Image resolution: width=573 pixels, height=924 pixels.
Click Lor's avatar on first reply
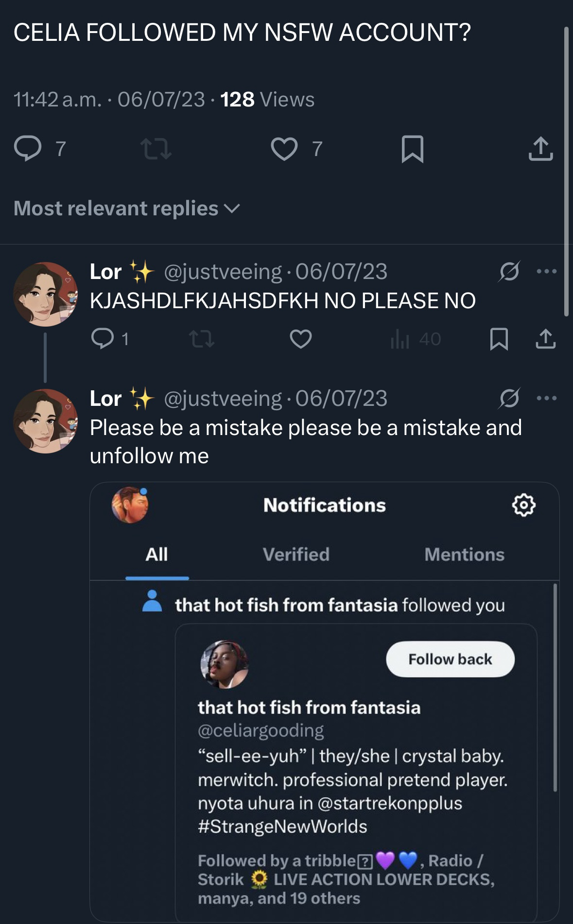pos(45,294)
